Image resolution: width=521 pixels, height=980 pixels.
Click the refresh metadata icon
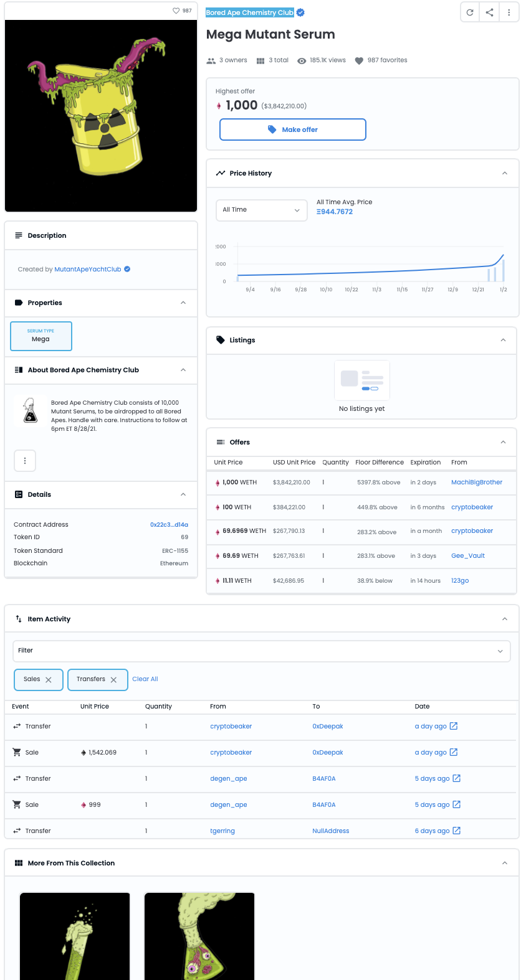[470, 12]
